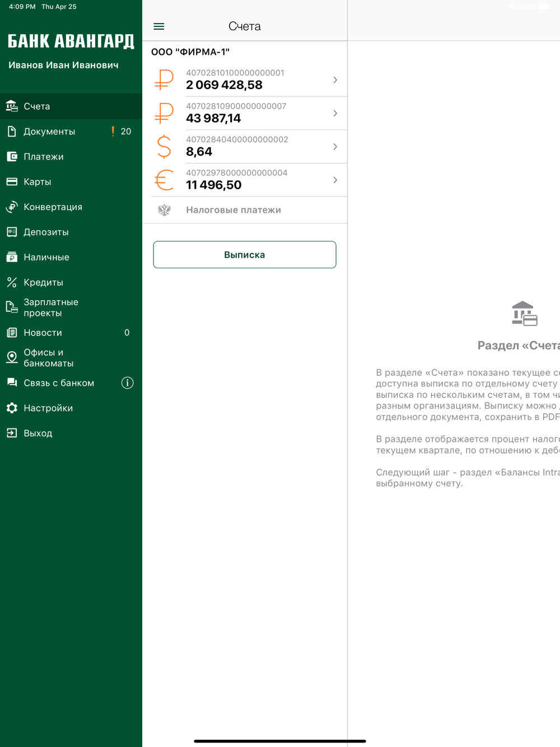Select account number 40702978000000000004
Viewport: 560px width, 747px height.
pos(237,172)
